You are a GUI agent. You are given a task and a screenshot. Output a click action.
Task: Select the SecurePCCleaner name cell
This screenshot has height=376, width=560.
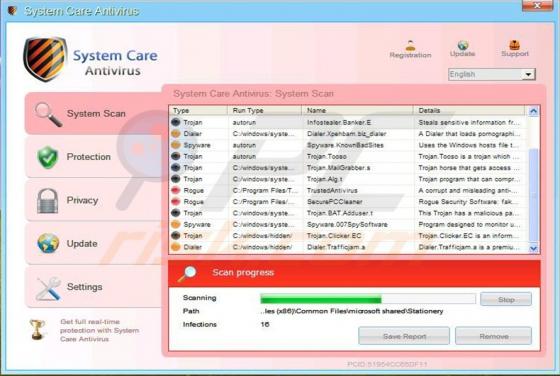(334, 202)
